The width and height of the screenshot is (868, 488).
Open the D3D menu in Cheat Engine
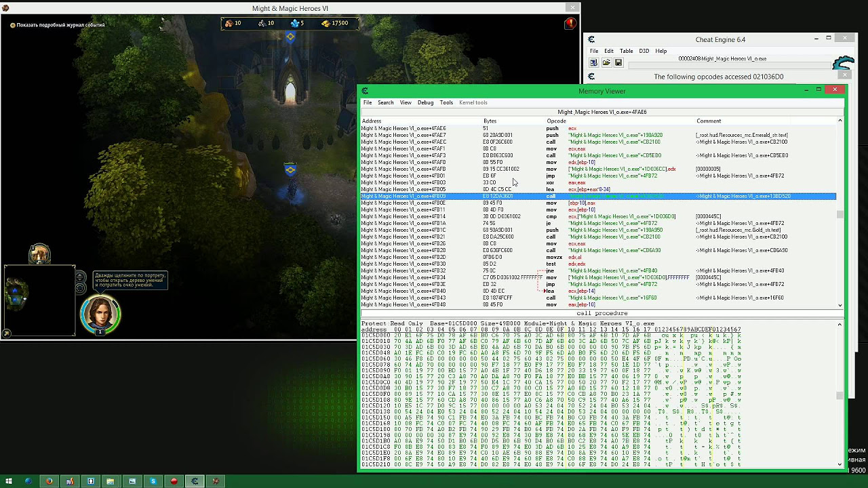click(x=644, y=51)
